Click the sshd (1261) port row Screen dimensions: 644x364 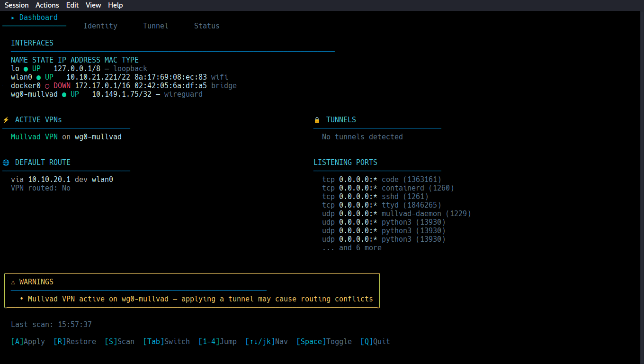coord(376,197)
